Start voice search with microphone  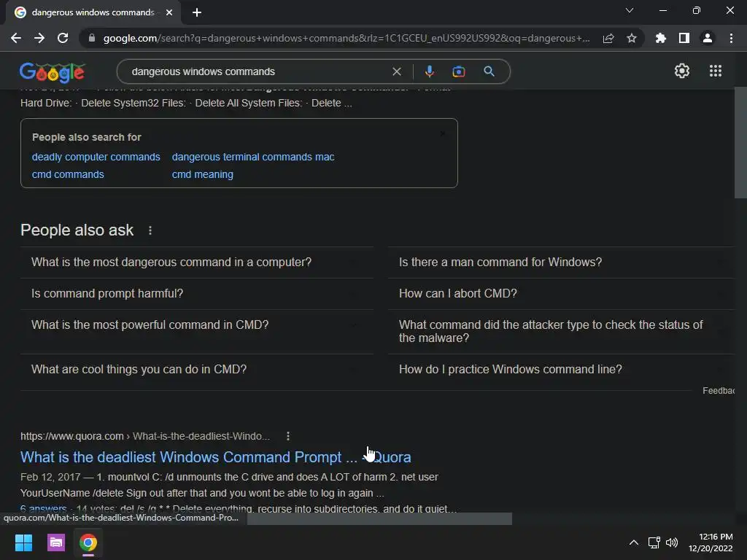pyautogui.click(x=429, y=71)
